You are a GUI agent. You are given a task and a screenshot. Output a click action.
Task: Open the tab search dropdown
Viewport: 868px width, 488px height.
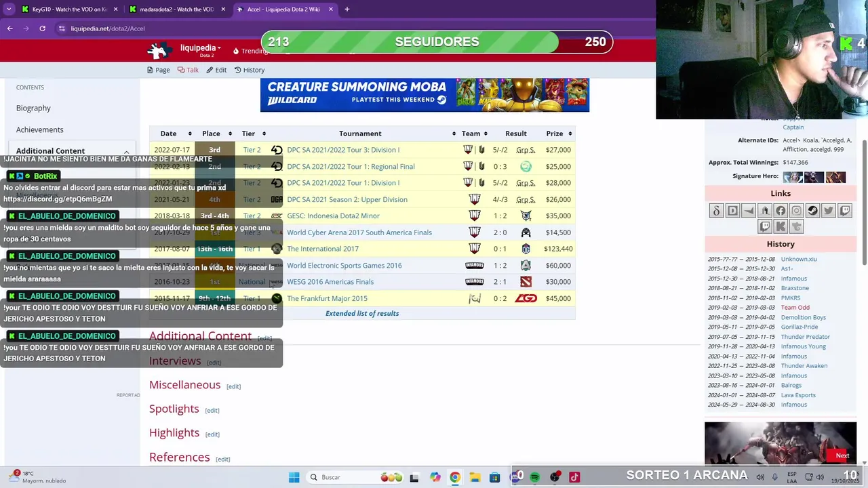pyautogui.click(x=9, y=9)
